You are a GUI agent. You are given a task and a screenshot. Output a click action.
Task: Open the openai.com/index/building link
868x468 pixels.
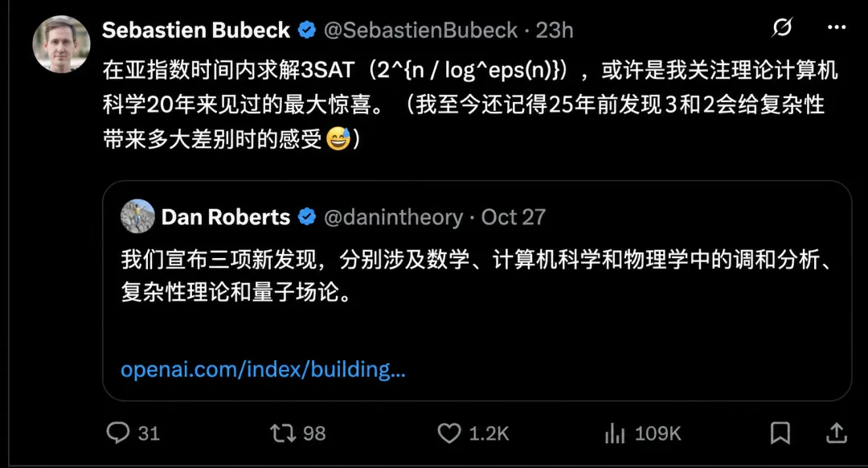[263, 369]
